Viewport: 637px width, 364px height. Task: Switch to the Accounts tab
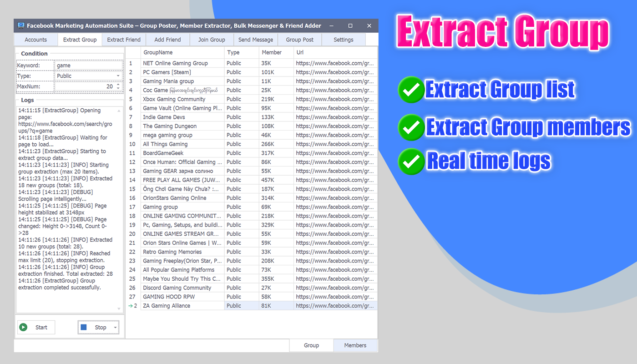(36, 40)
